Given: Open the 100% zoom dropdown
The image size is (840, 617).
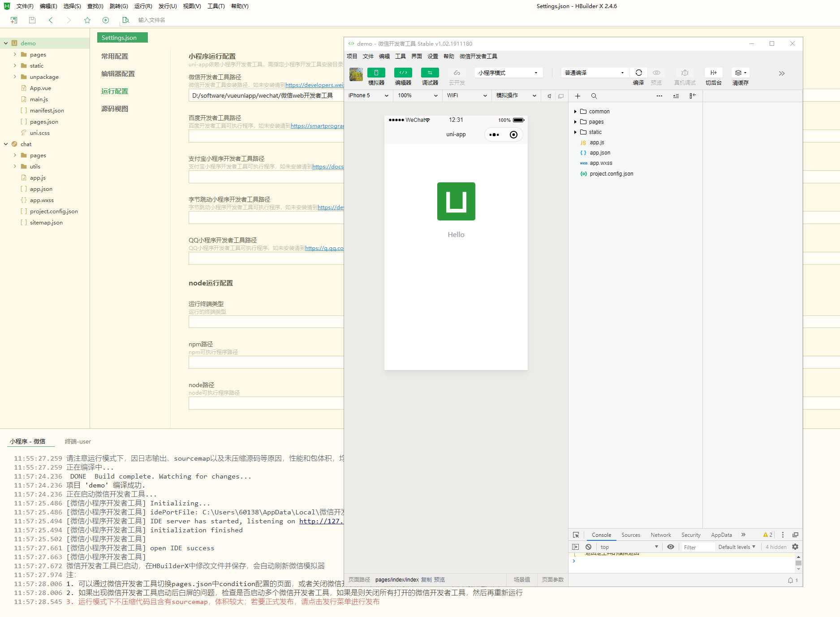Looking at the screenshot, I should point(418,95).
